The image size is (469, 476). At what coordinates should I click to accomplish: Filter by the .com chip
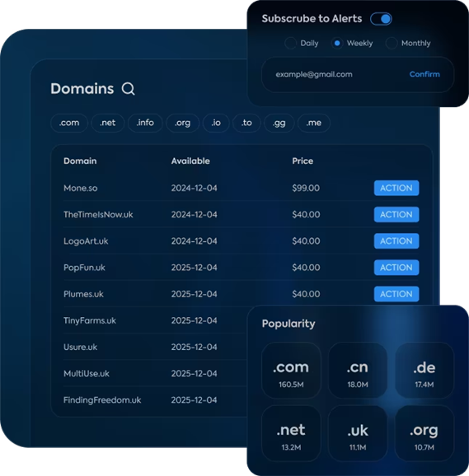click(69, 123)
